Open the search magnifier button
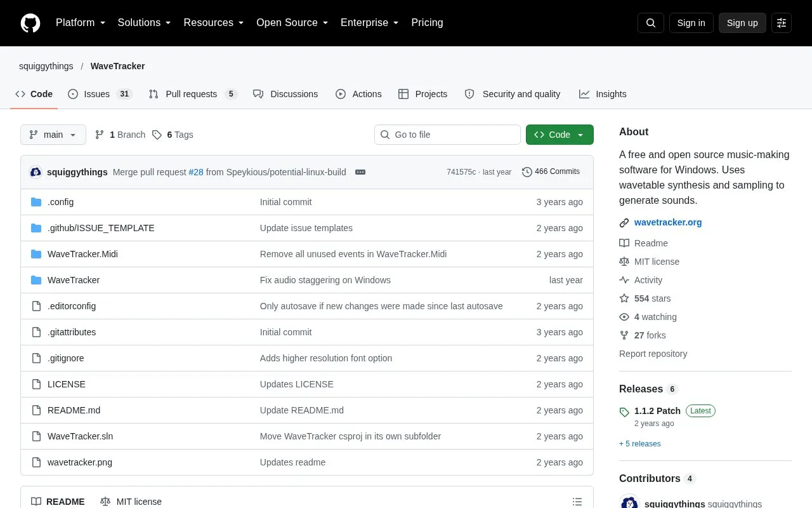The width and height of the screenshot is (812, 508). [651, 23]
